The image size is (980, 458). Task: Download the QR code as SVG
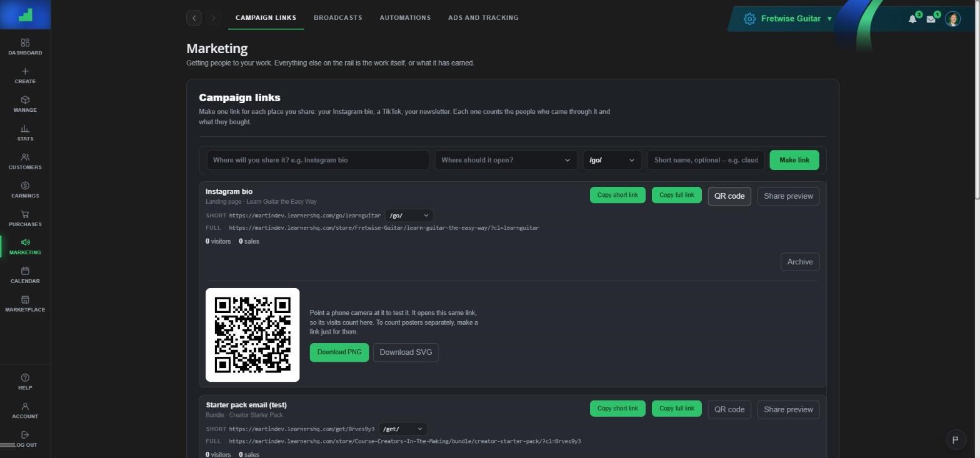[406, 352]
